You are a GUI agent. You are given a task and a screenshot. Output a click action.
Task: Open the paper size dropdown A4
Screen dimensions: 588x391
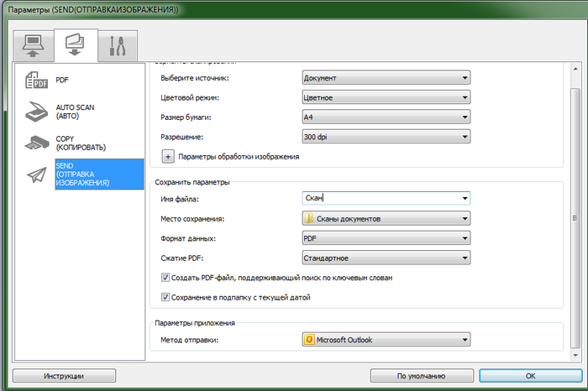pos(385,117)
